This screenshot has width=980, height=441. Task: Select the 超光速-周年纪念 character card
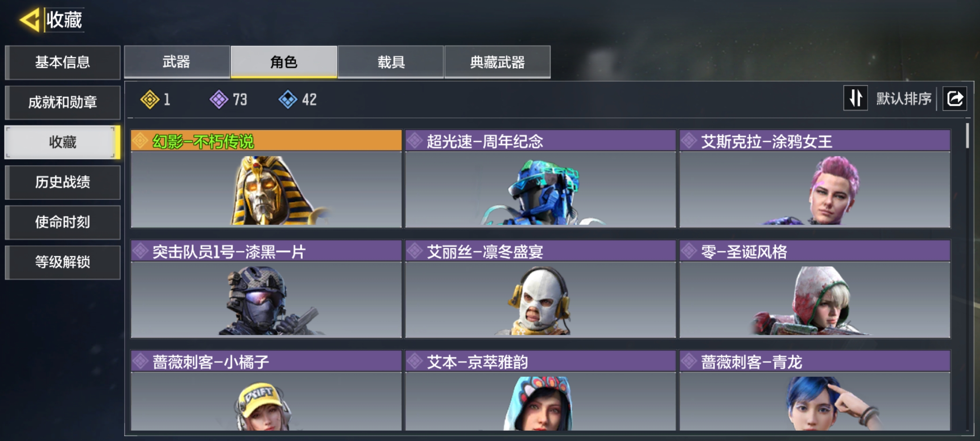541,179
